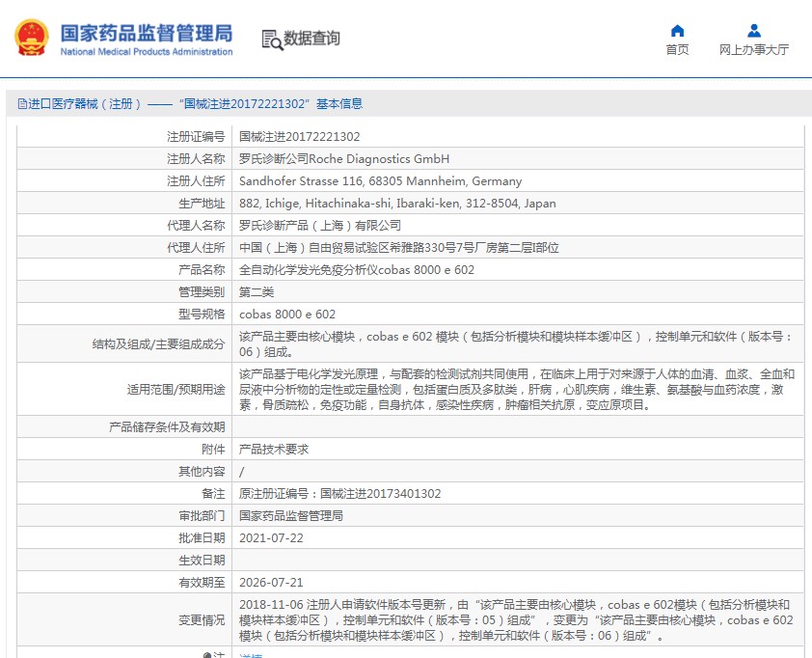Click the 进口医疗器械（注册）breadcrumb title

tap(85, 104)
